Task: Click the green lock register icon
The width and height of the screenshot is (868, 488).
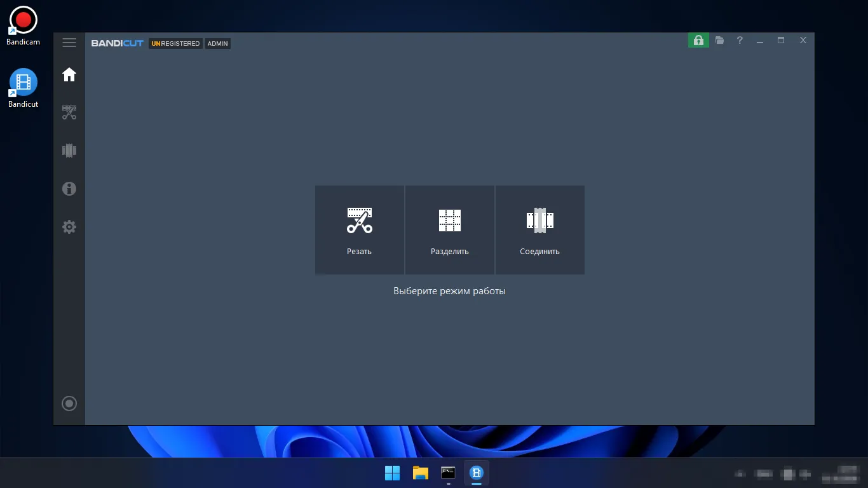Action: pos(698,41)
